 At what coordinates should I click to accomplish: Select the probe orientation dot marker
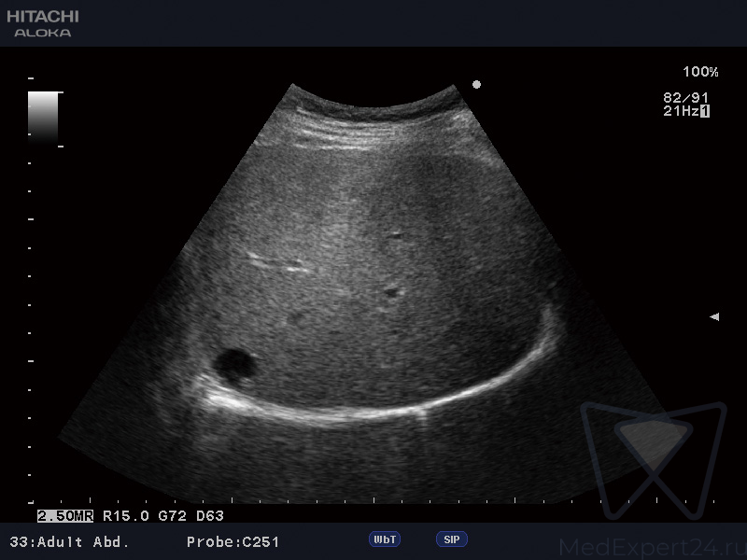tap(477, 85)
